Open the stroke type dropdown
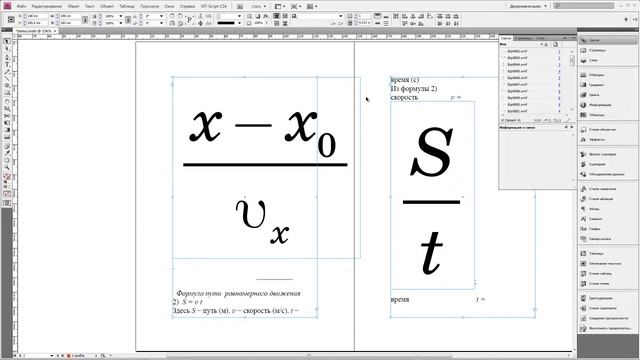Image resolution: width=640 pixels, height=360 pixels. tap(239, 23)
